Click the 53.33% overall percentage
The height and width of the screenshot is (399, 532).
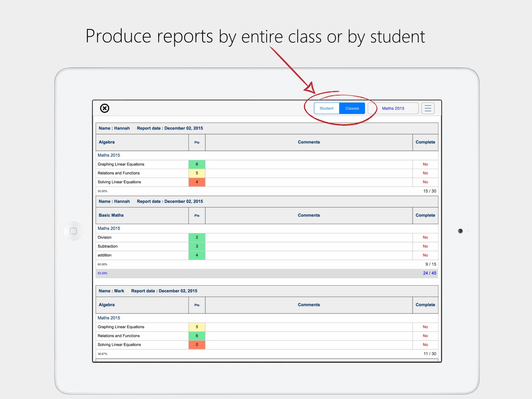[102, 273]
